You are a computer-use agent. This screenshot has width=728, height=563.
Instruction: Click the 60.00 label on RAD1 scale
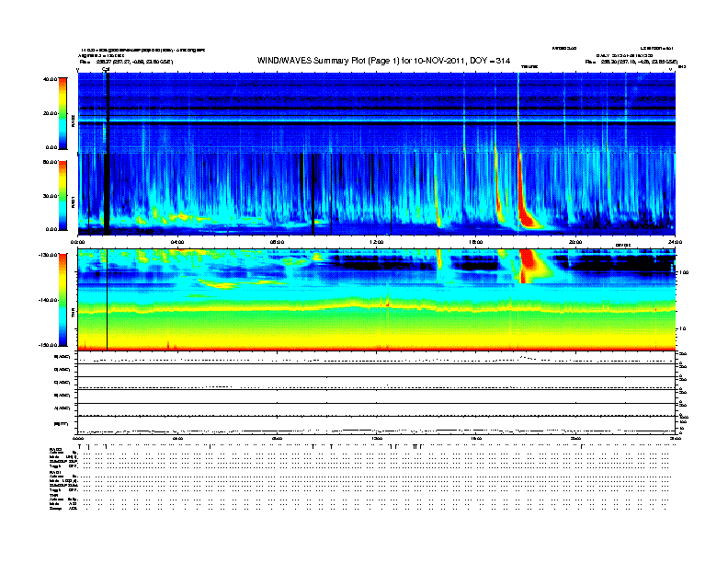tap(51, 162)
